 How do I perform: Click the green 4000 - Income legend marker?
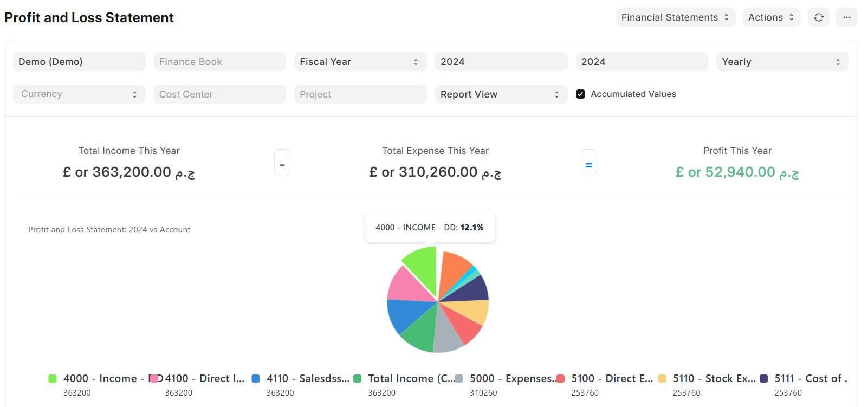pos(53,379)
